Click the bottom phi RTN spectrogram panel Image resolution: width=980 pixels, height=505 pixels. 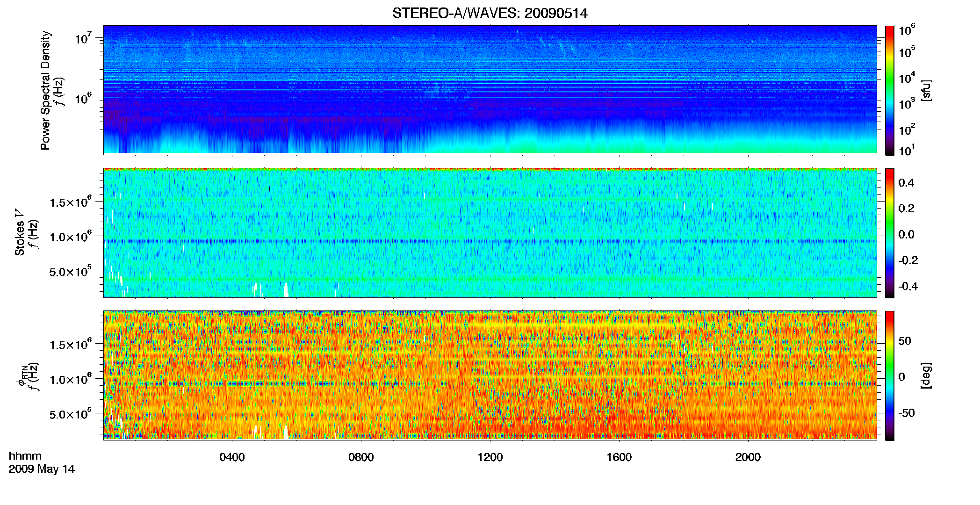490,375
